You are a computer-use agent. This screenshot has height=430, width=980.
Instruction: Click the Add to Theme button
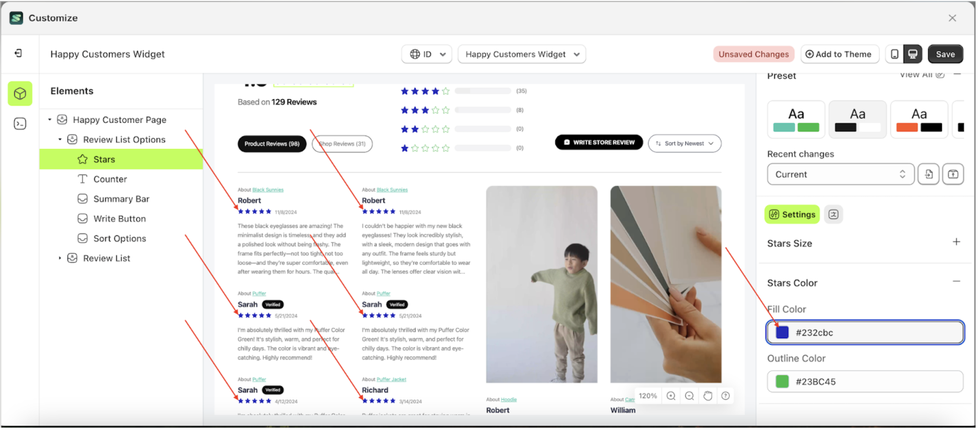click(839, 54)
